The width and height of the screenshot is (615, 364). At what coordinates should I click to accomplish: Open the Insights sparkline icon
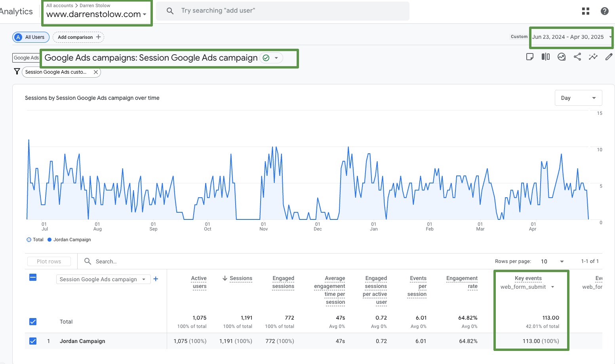[593, 57]
